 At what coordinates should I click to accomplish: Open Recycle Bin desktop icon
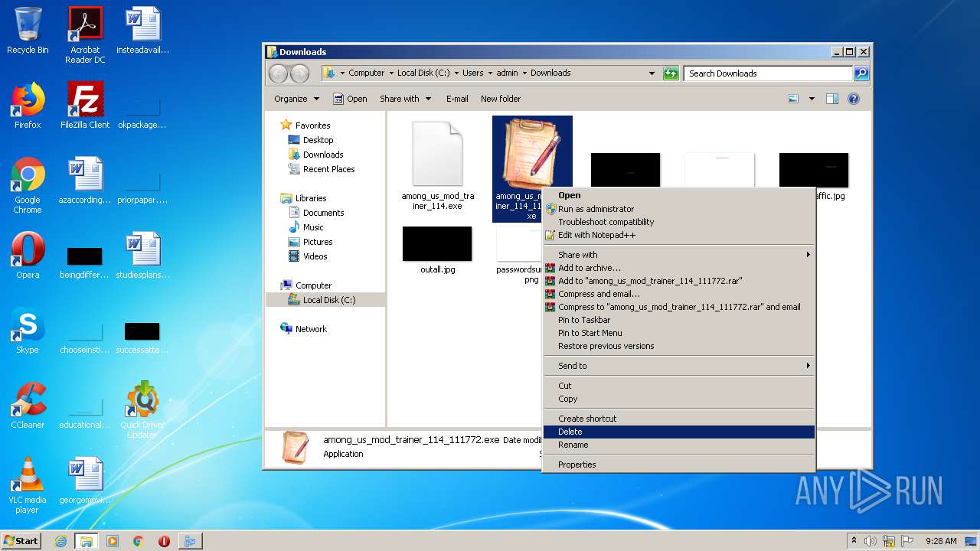tap(28, 31)
